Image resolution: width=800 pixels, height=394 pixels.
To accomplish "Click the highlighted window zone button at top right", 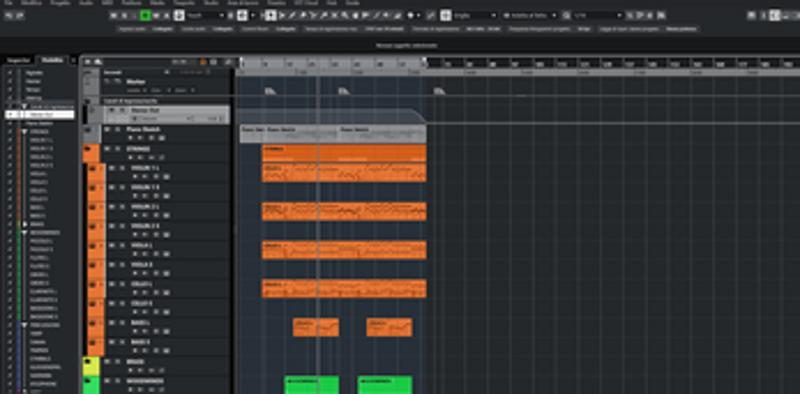I will coord(774,16).
